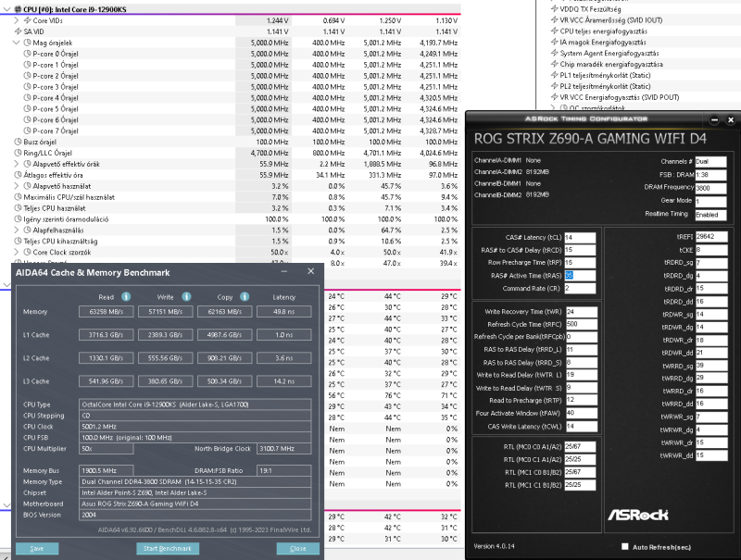
Task: Click L3 Cache latency value 14.2 ns
Action: click(x=284, y=381)
